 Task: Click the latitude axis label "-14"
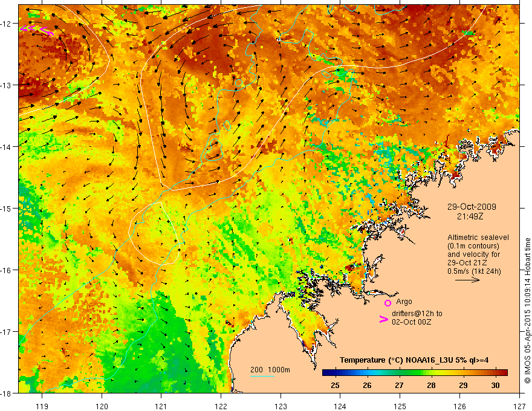click(6, 147)
